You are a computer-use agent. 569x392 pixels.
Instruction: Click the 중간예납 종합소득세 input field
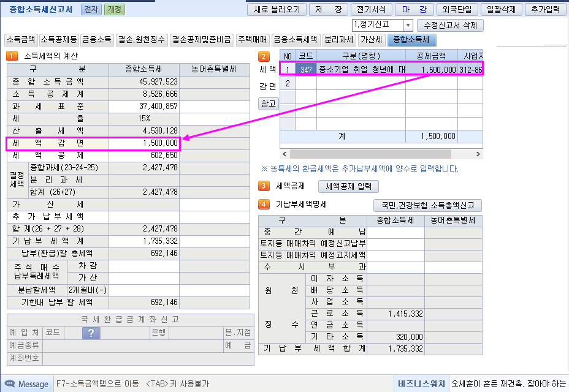pos(395,232)
